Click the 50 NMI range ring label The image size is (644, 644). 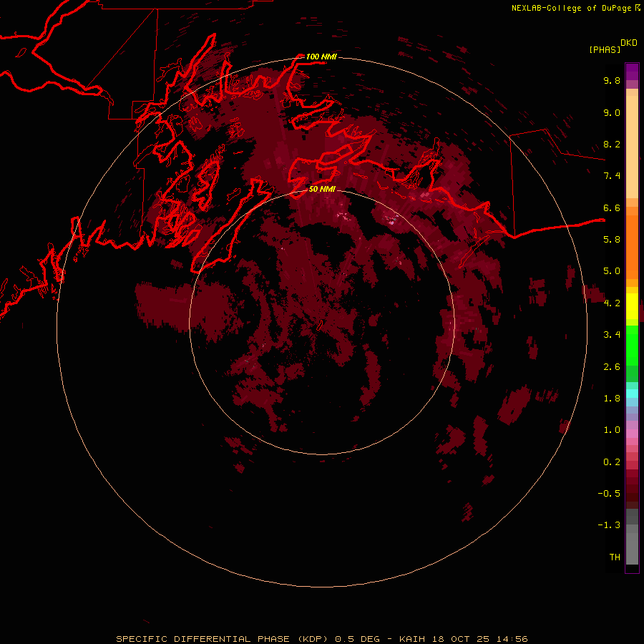point(322,189)
